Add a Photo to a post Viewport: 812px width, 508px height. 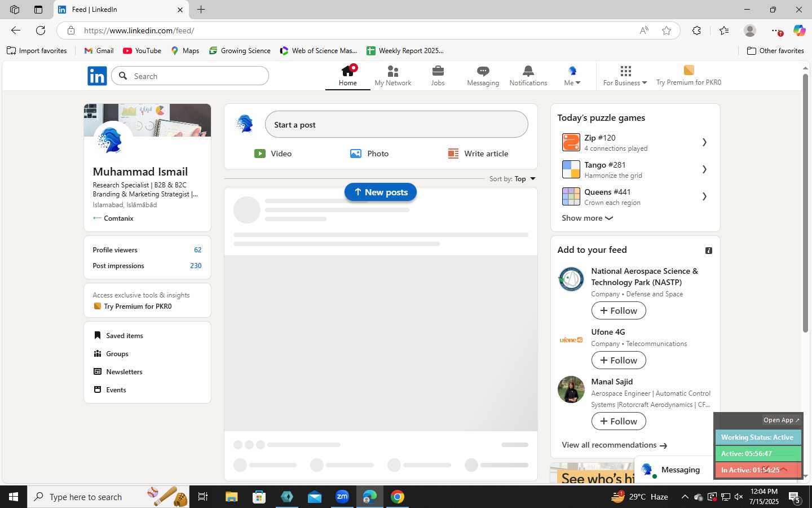369,154
